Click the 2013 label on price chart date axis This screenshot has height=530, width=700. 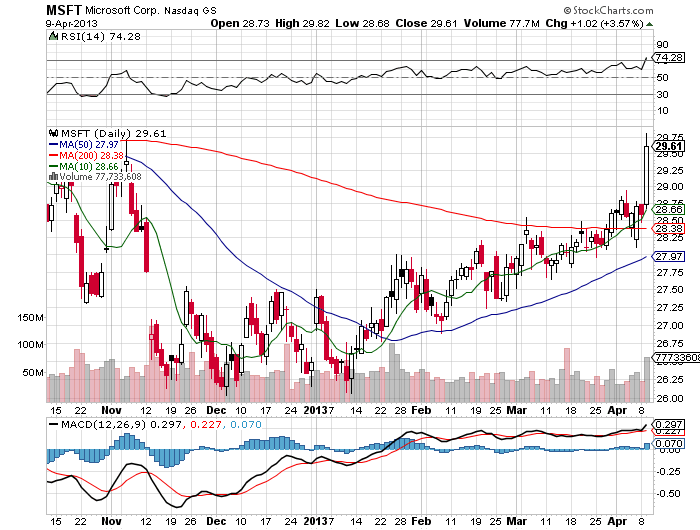tap(316, 410)
